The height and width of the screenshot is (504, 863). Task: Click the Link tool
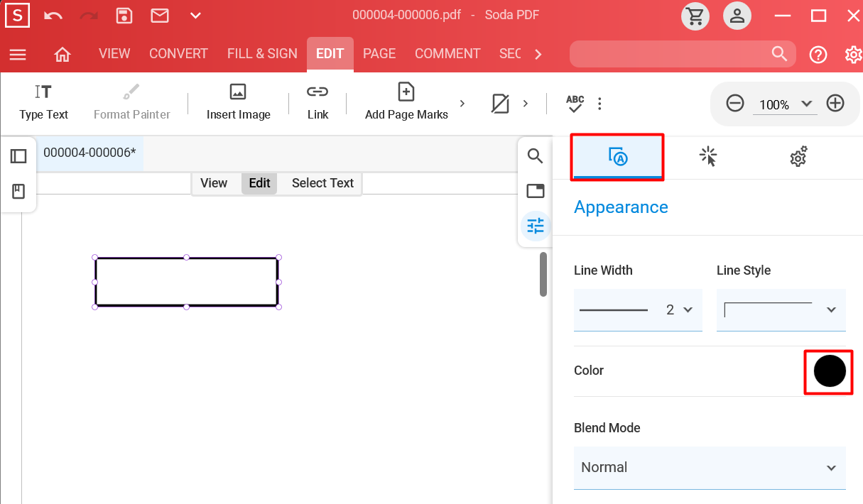click(317, 102)
